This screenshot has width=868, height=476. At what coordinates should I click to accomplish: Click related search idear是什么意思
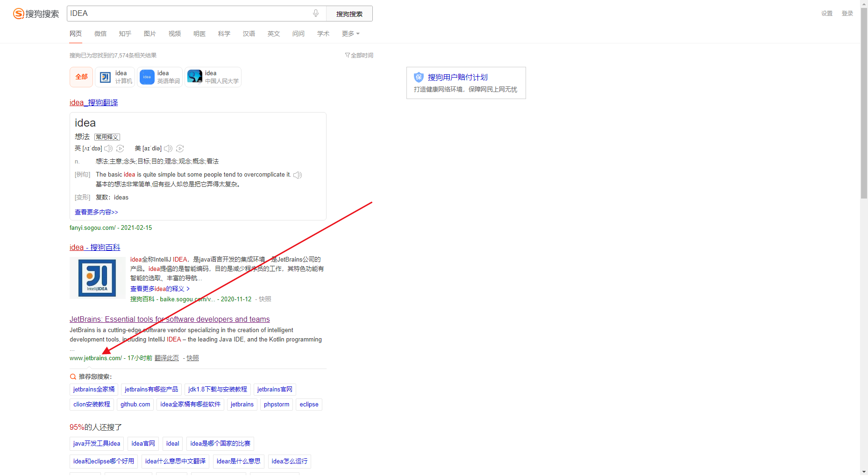[x=239, y=462]
